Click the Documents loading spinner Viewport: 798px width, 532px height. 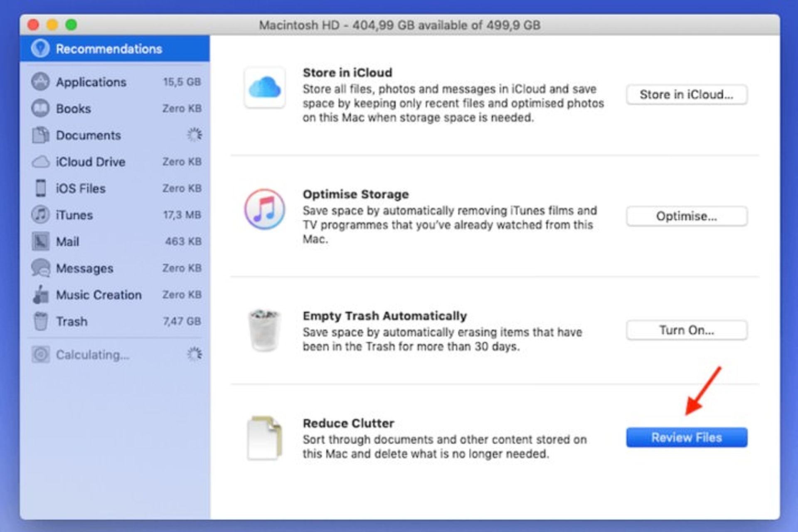click(194, 135)
